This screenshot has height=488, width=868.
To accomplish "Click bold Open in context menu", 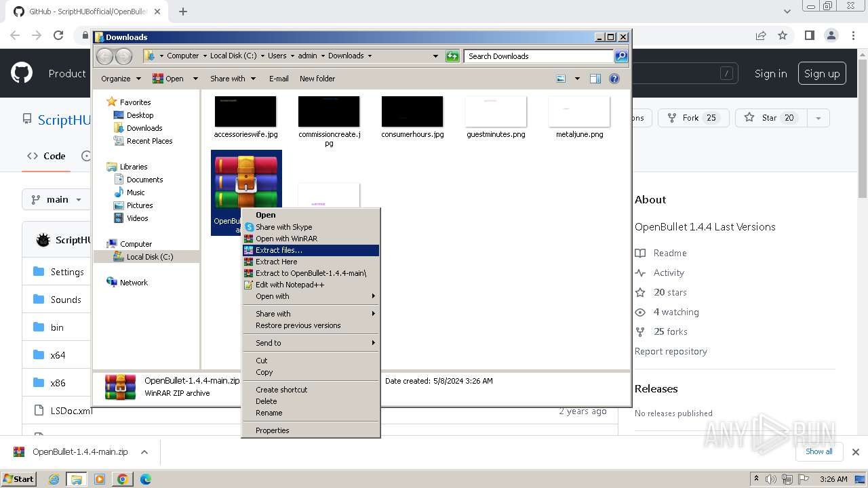I will pos(311,215).
